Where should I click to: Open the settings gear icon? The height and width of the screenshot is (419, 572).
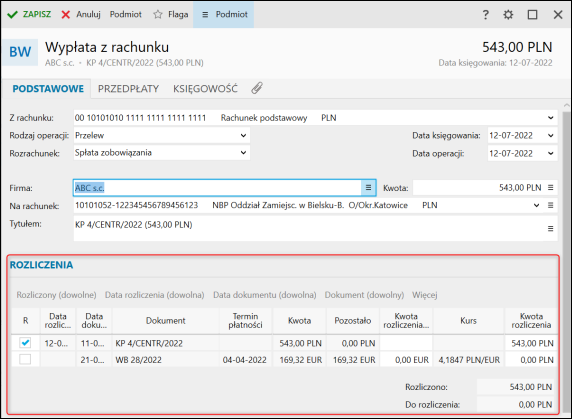click(x=508, y=15)
